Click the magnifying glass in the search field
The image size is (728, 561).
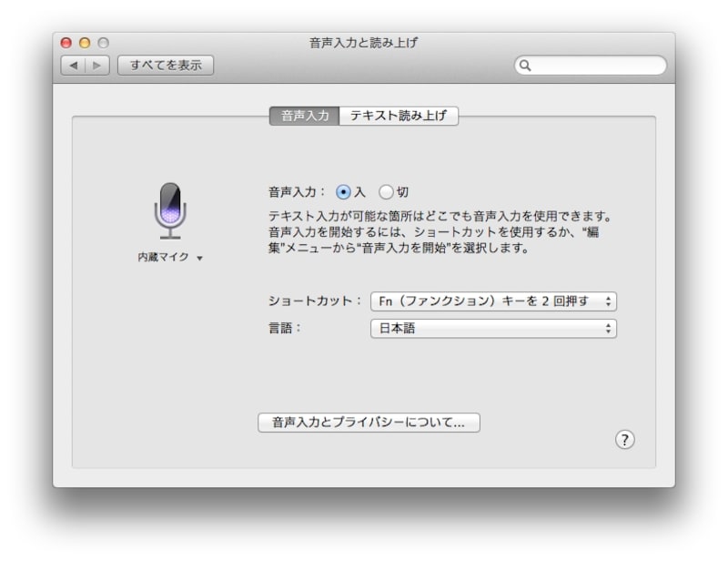[x=526, y=66]
